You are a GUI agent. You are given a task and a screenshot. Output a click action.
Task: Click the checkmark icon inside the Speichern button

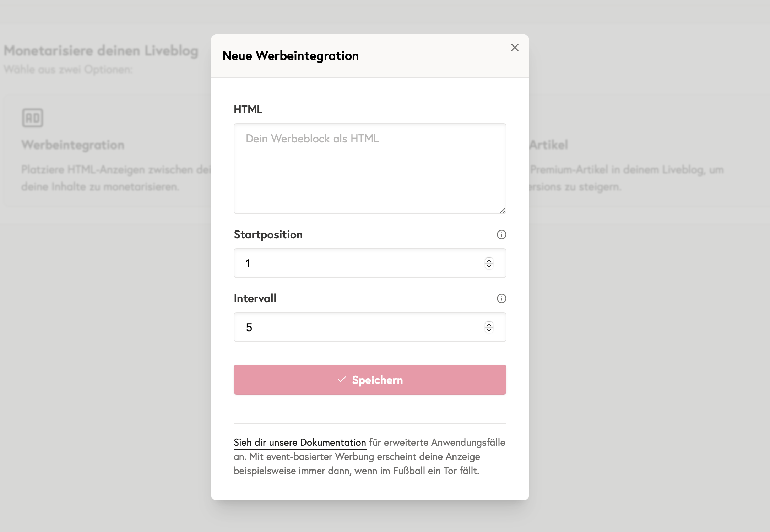[x=341, y=380]
